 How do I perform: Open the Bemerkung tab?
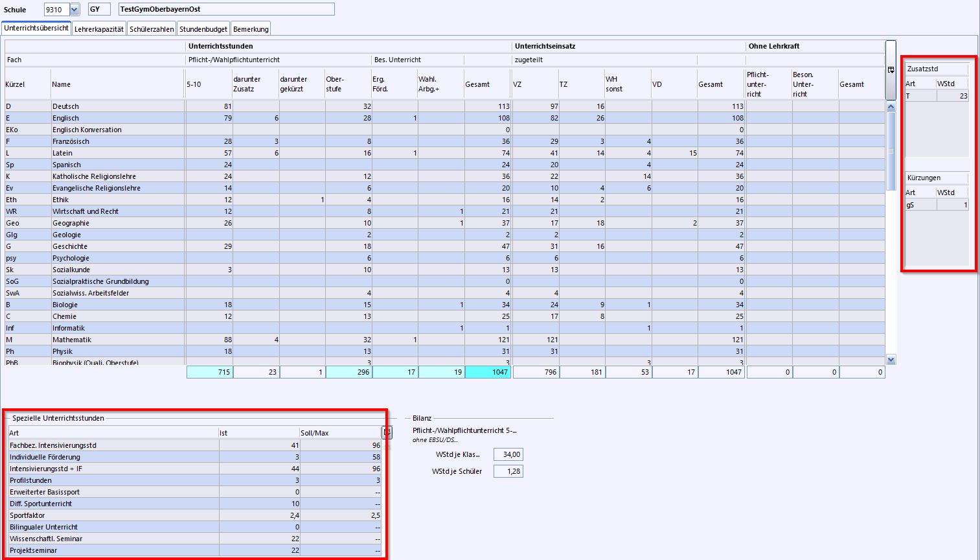click(x=251, y=29)
